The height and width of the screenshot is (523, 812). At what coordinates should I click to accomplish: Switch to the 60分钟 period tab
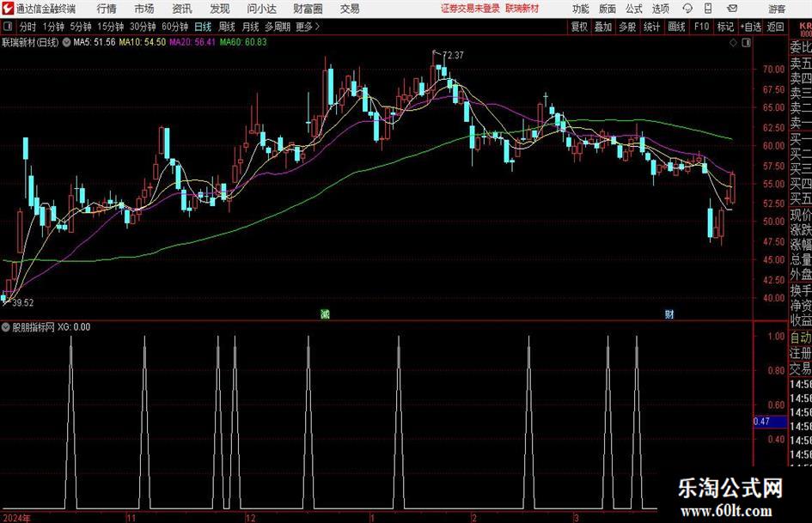coord(174,27)
